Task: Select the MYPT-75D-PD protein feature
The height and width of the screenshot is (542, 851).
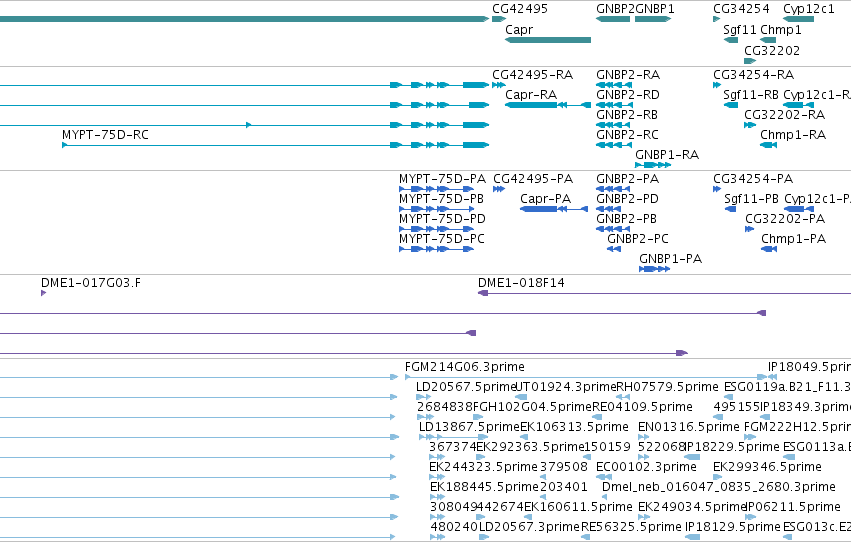Action: pyautogui.click(x=436, y=229)
